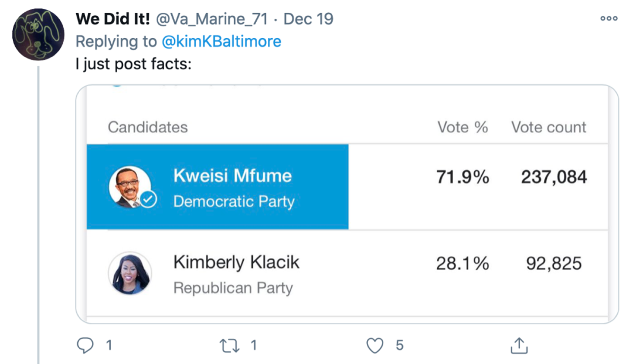The width and height of the screenshot is (633, 364).
Task: Click the reply speech bubble icon
Action: click(x=86, y=346)
